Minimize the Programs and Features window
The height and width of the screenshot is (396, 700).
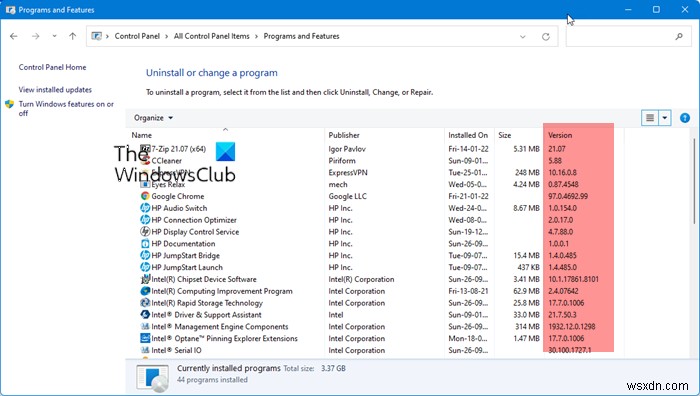[x=628, y=9]
